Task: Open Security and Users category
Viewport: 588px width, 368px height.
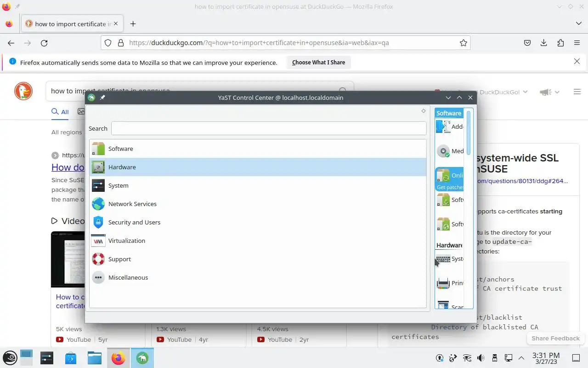Action: (258, 222)
